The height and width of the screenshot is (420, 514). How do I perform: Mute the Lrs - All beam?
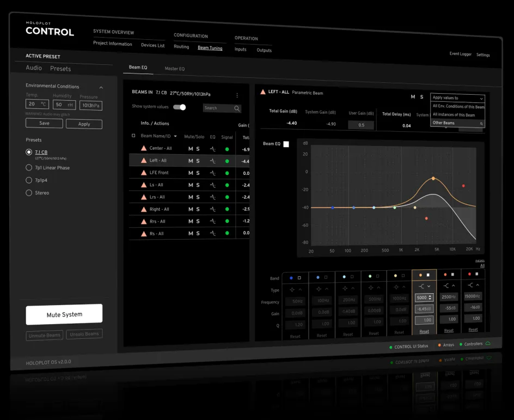[x=191, y=197]
